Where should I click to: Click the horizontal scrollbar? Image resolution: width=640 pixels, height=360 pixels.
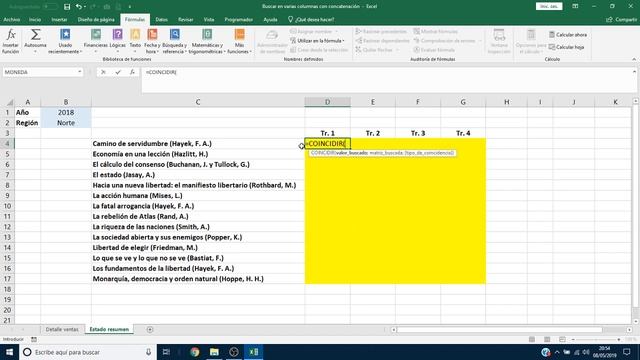point(499,329)
